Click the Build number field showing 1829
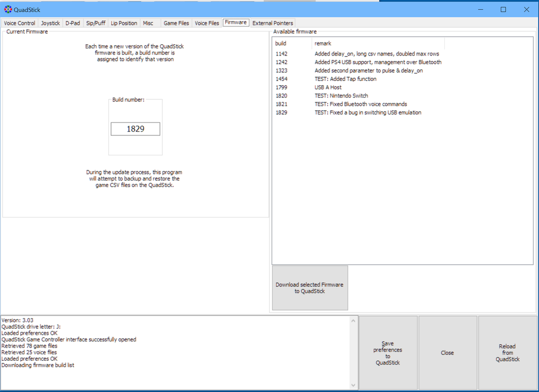This screenshot has height=392, width=539. coord(135,129)
